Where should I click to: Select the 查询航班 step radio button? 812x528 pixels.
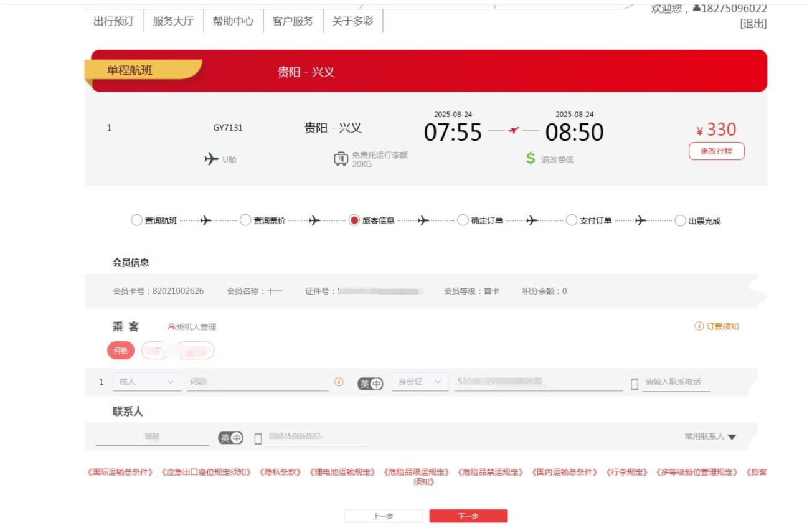coord(136,220)
